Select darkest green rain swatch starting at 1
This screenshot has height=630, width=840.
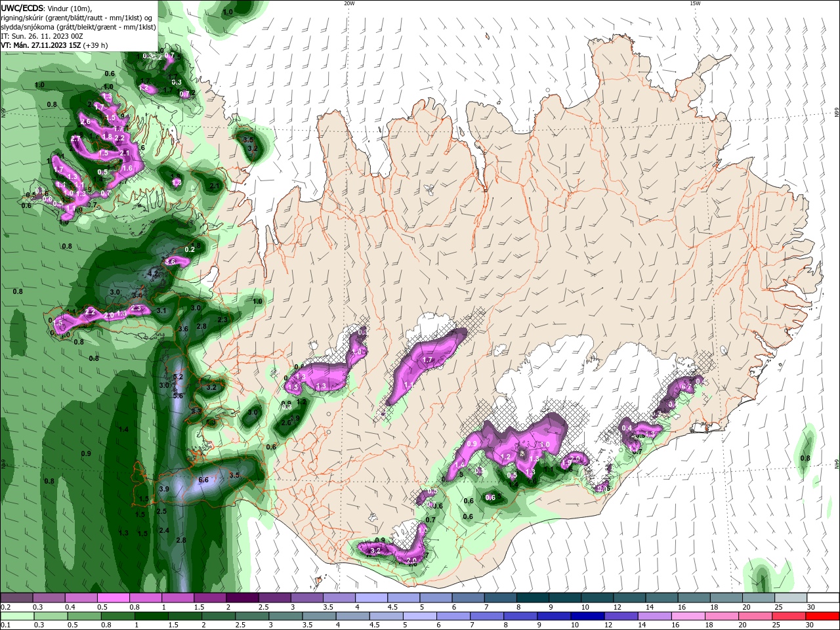click(x=151, y=616)
